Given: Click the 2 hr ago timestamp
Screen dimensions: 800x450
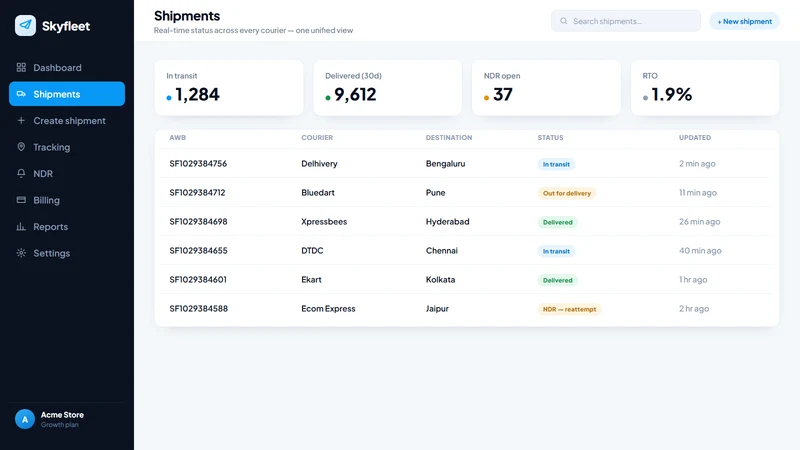Looking at the screenshot, I should [x=694, y=309].
